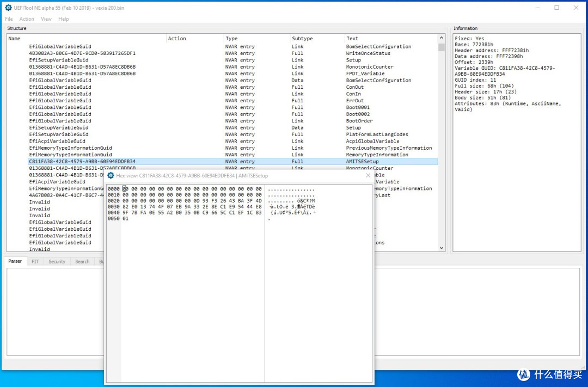This screenshot has width=588, height=387.
Task: Open the Help menu
Action: coord(63,19)
